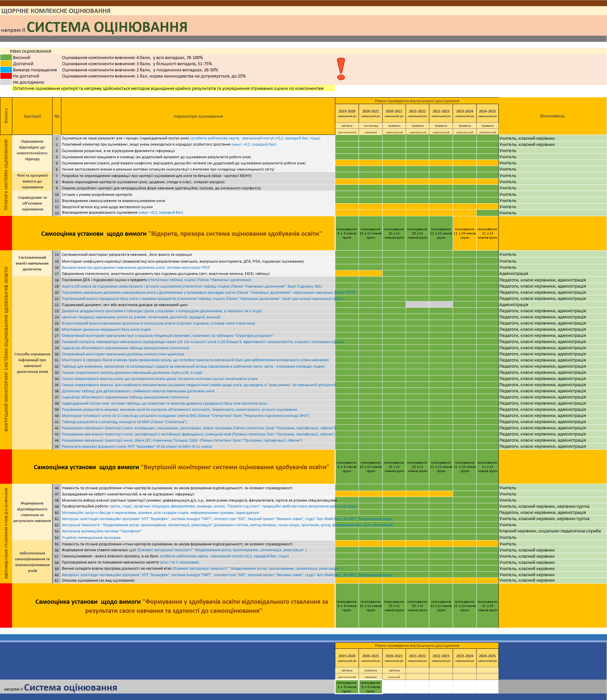Image resolution: width=607 pixels, height=700 pixels.
Task: Click the "листопад" month cell
Action: pos(371,126)
